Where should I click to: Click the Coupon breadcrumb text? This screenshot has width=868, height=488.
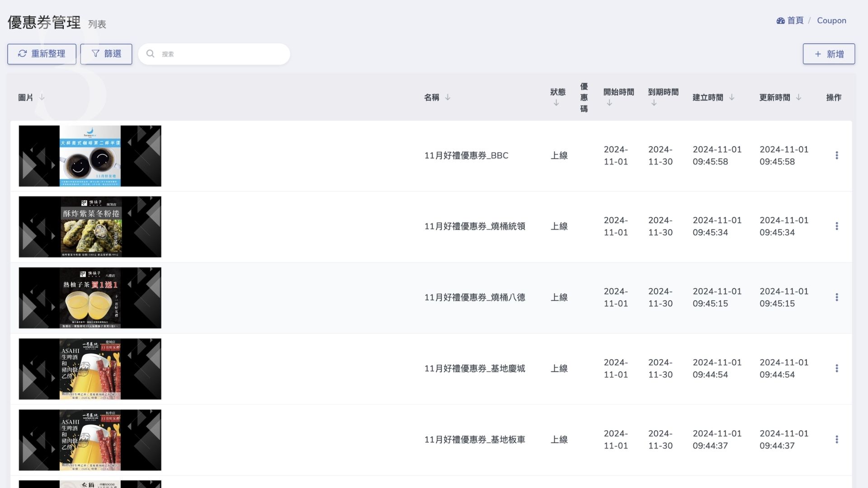click(x=831, y=20)
